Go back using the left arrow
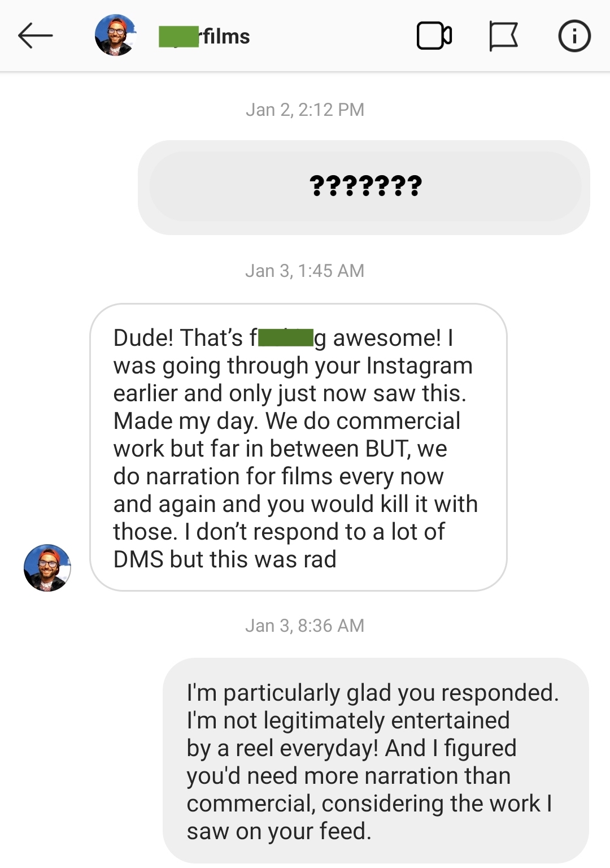The width and height of the screenshot is (610, 868). click(x=35, y=36)
